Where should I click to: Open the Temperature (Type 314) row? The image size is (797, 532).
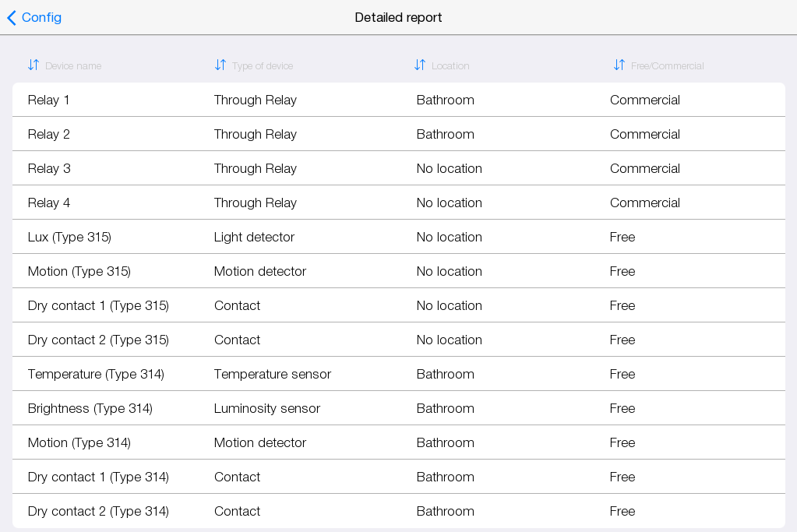coord(398,374)
